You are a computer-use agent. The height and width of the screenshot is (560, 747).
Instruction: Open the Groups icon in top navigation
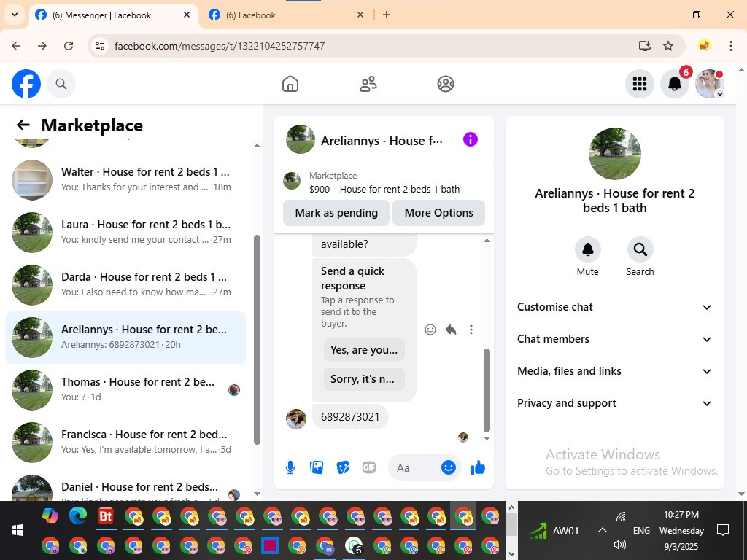(x=446, y=84)
